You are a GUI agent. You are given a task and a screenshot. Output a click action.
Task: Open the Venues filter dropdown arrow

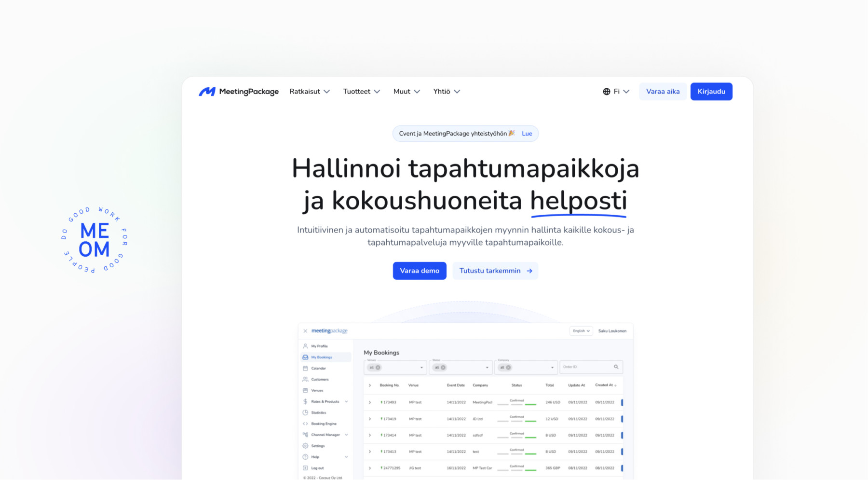(x=421, y=368)
